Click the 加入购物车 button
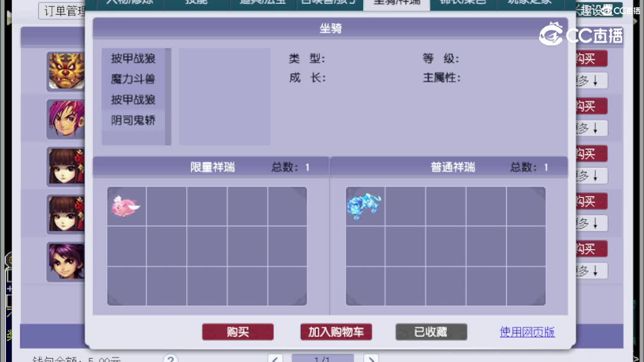This screenshot has width=644, height=362. click(x=336, y=332)
